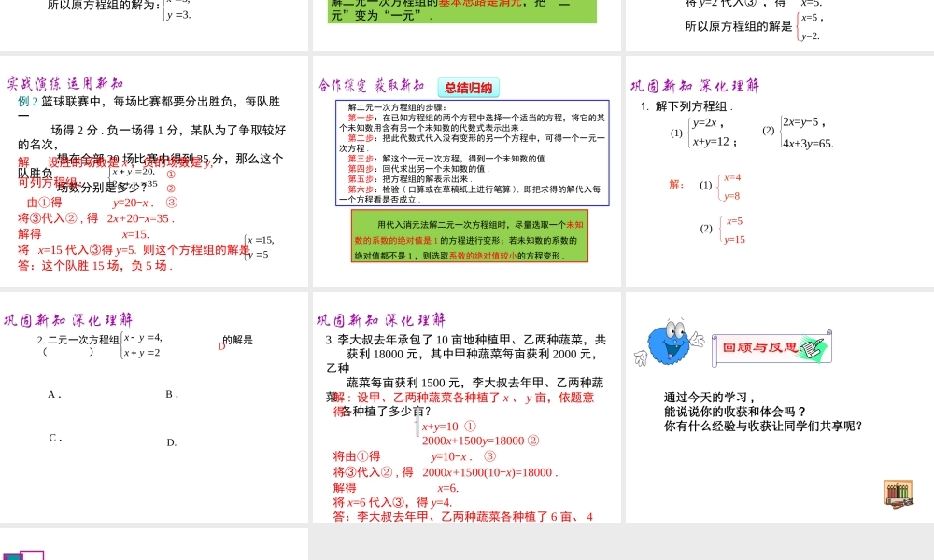Click the line 由①得 y=20−x . ③
Image resolution: width=934 pixels, height=560 pixels.
tap(103, 203)
